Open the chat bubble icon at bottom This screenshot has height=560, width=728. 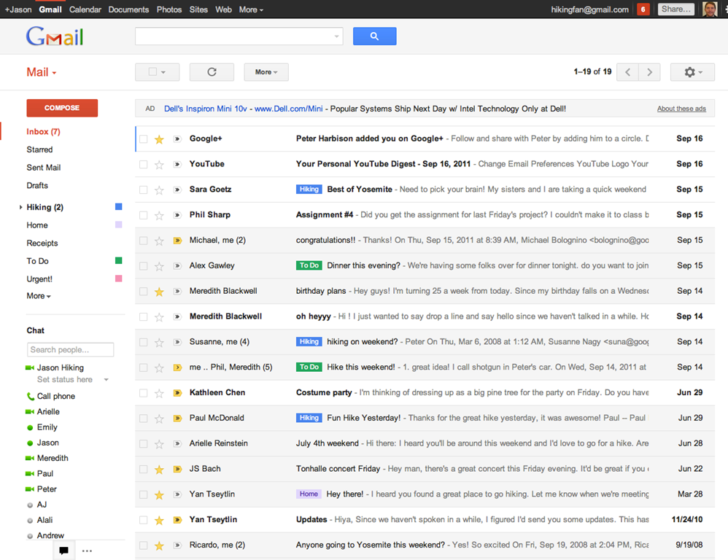pos(64,551)
